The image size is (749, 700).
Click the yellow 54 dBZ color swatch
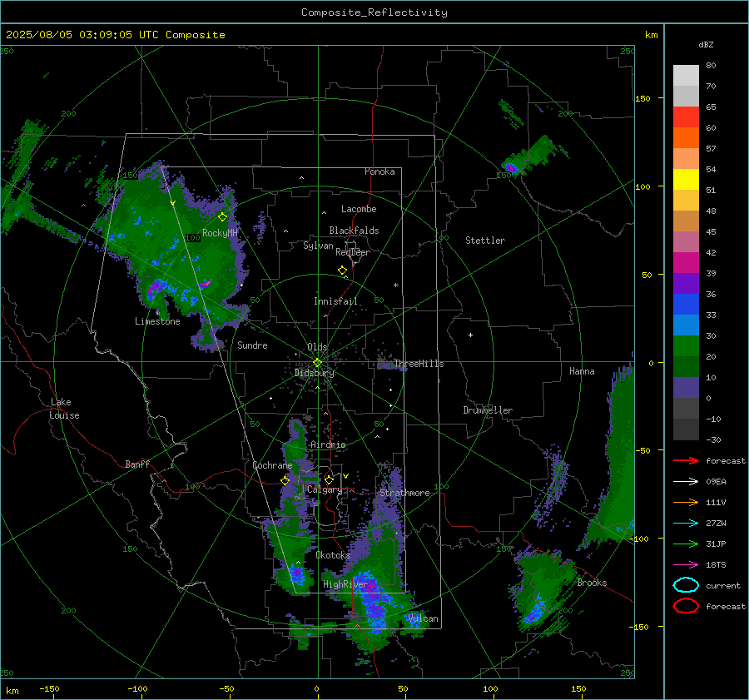coord(686,179)
